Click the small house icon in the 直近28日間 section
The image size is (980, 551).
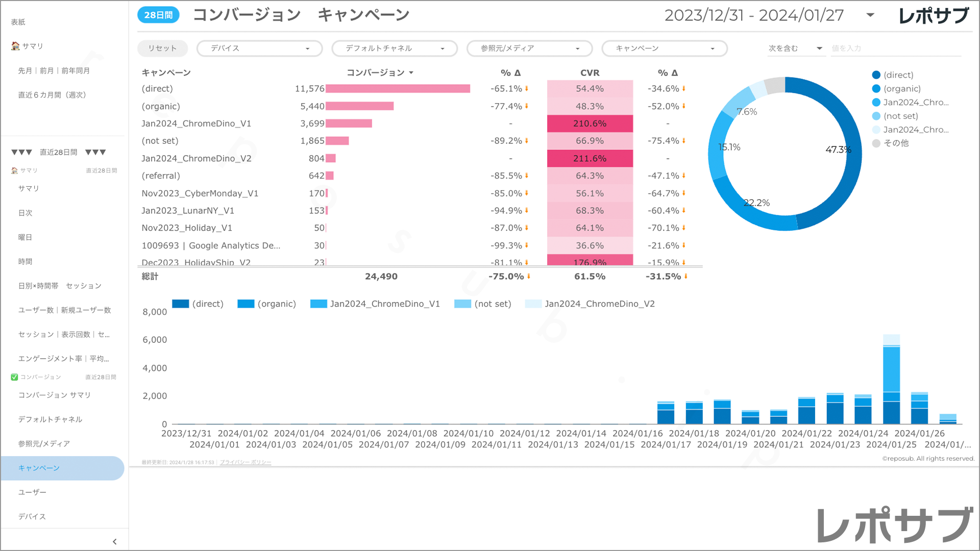tap(14, 170)
